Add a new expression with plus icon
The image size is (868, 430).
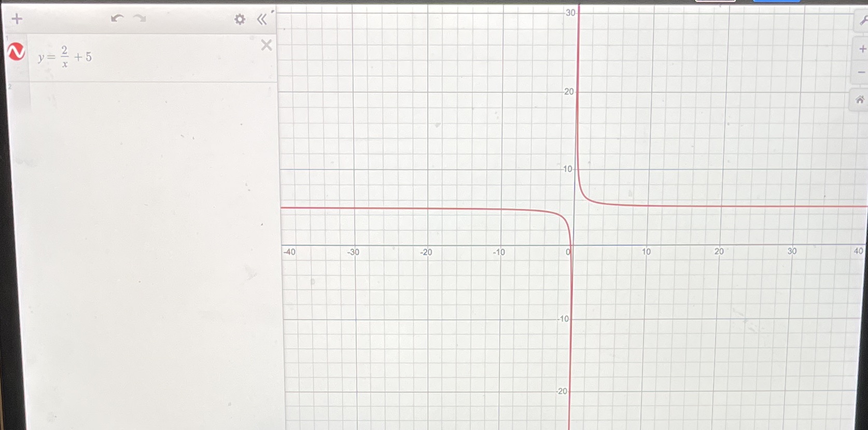coord(17,19)
